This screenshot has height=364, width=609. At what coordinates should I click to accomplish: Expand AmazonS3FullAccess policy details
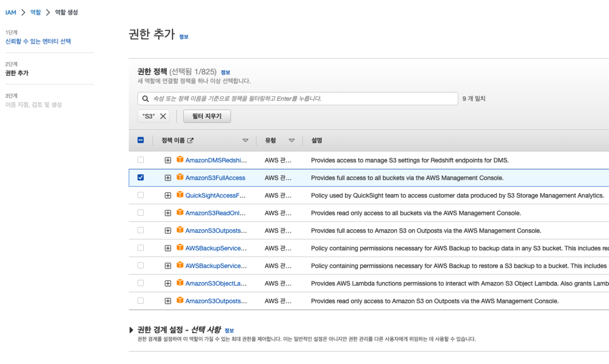[168, 178]
